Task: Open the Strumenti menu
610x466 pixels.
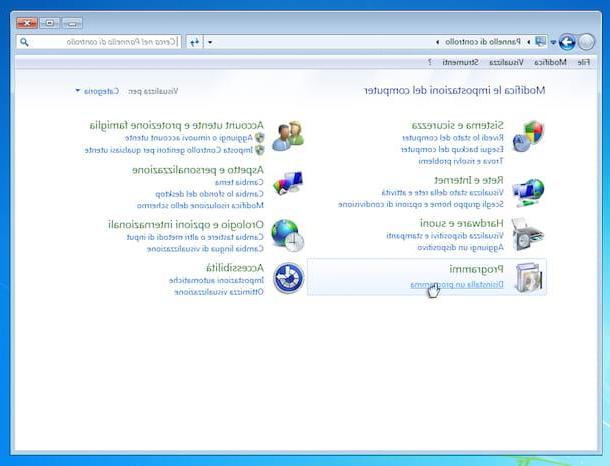Action: click(460, 62)
